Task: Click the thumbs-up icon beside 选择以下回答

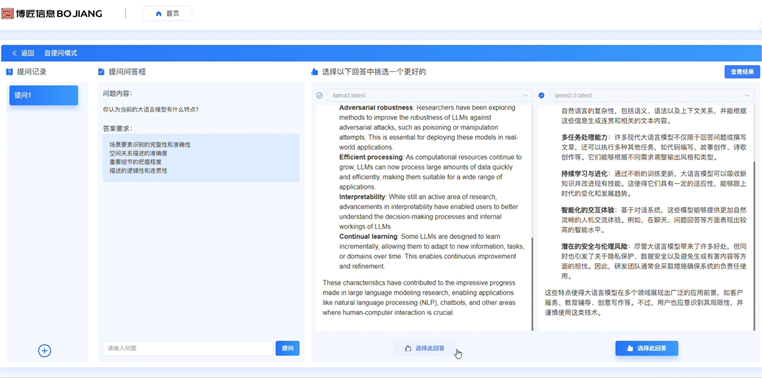Action: tap(314, 72)
